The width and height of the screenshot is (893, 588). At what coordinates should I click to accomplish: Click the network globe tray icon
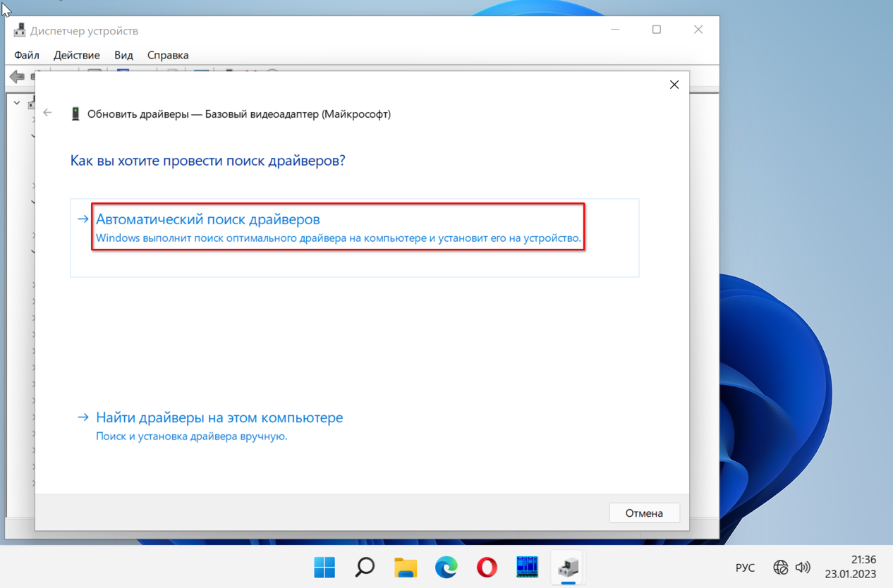tap(780, 568)
